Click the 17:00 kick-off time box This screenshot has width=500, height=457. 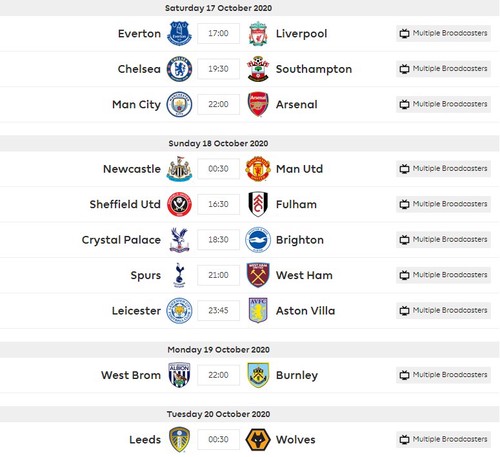click(x=218, y=33)
